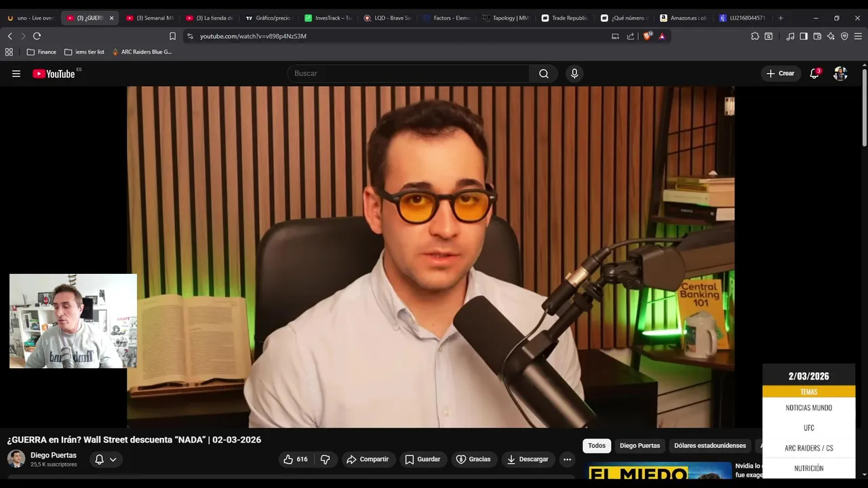
Task: Open the iems tier list bookmarks folder
Action: (84, 52)
